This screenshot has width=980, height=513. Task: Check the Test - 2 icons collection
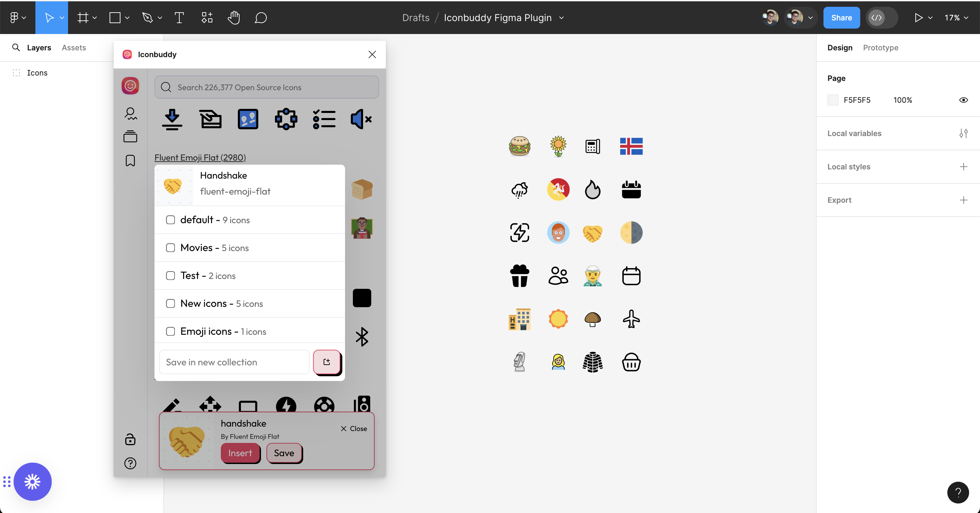170,275
